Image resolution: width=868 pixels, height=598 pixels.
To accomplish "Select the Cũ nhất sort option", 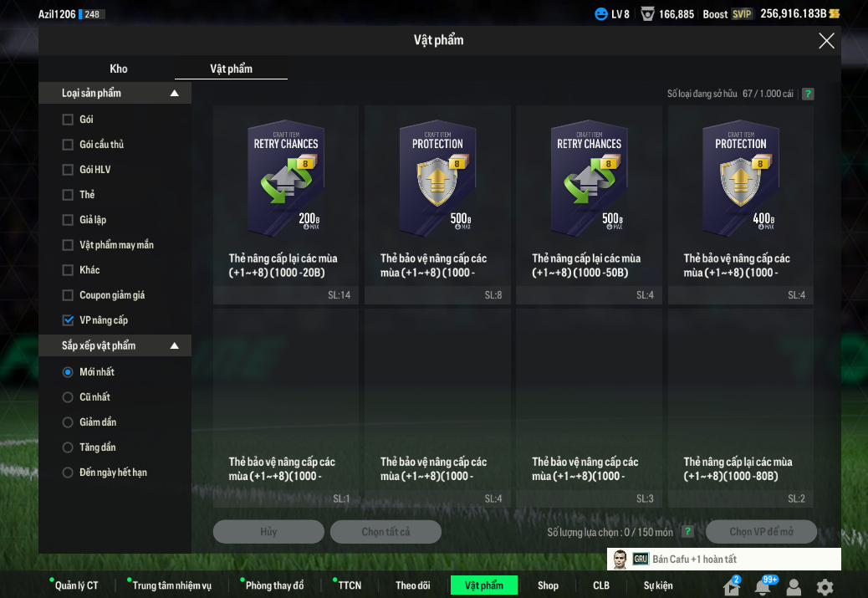I will point(68,397).
